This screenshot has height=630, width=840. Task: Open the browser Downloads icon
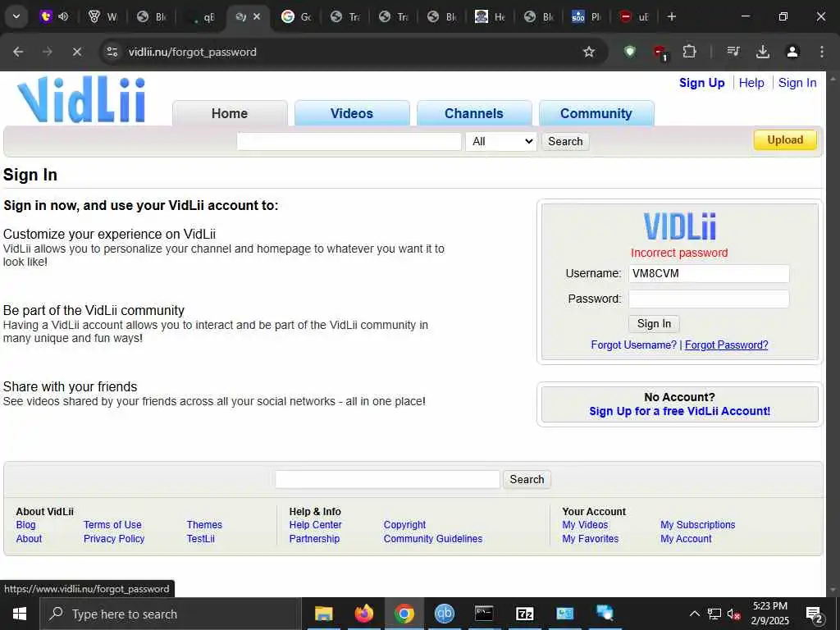tap(763, 52)
